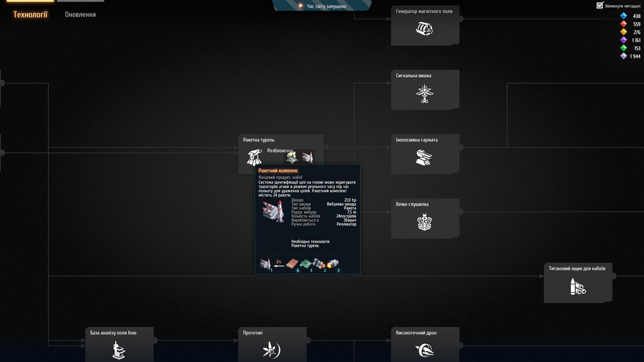Screen dimensions: 644x362
Task: Toggle the Увімкнути метадані checkbox
Action: point(600,6)
